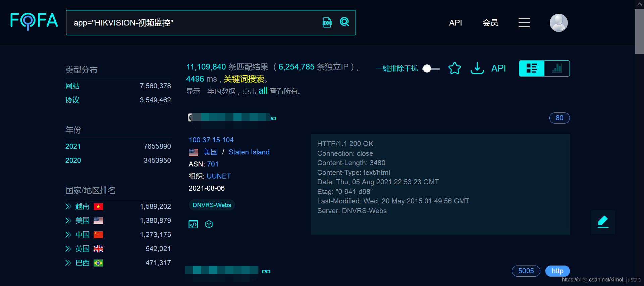Expand the 巴西 country entry
The height and width of the screenshot is (286, 644).
tap(68, 263)
